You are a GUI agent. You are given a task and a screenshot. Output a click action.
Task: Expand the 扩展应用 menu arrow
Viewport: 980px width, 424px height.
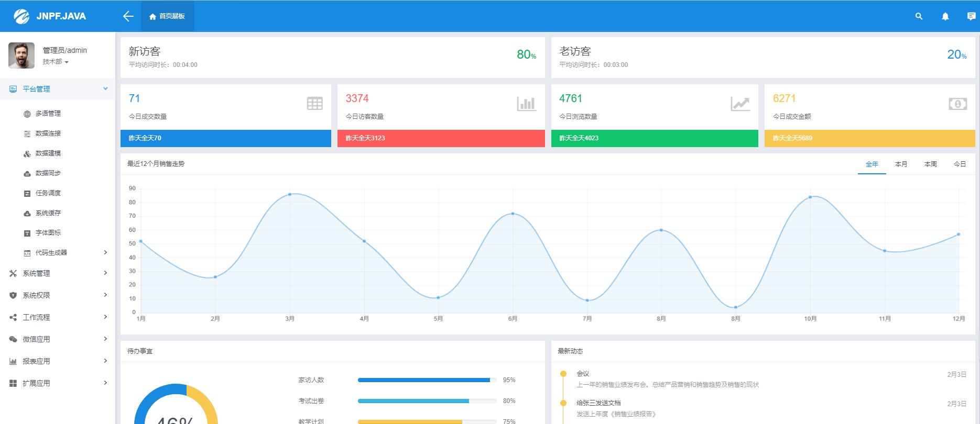click(105, 383)
